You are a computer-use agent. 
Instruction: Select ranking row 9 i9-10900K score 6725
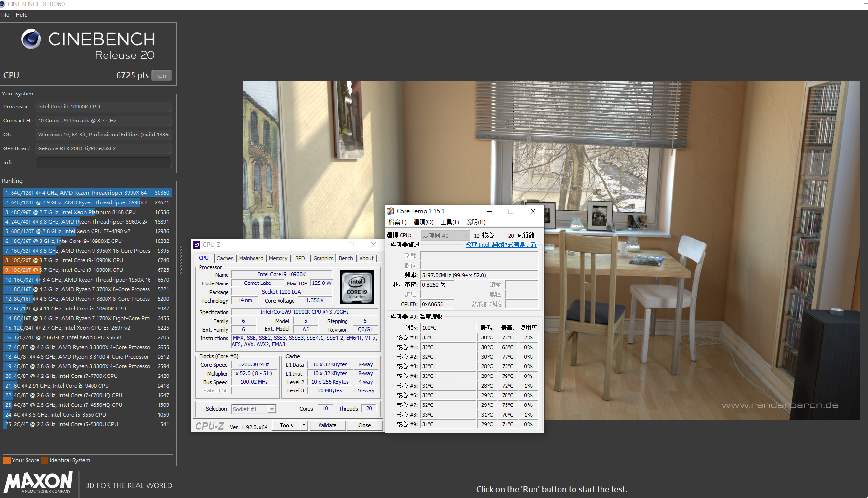pyautogui.click(x=88, y=270)
